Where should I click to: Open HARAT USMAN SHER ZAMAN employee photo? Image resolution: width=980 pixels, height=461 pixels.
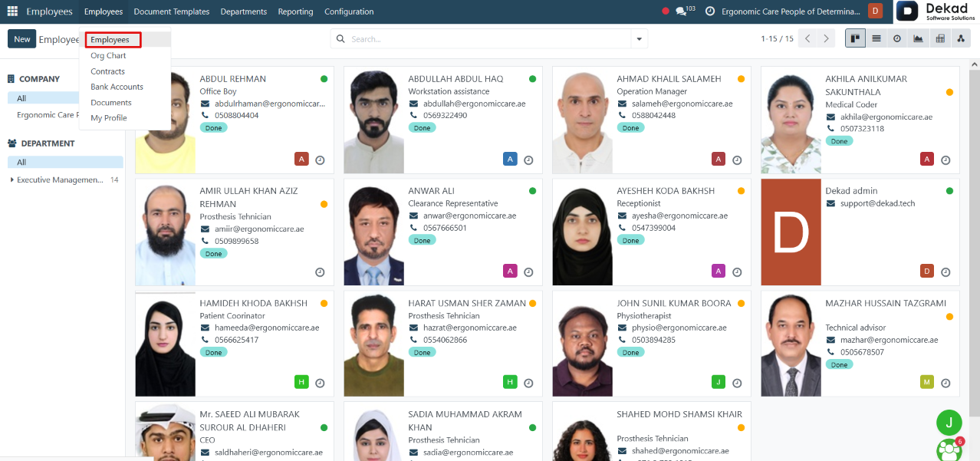(374, 344)
